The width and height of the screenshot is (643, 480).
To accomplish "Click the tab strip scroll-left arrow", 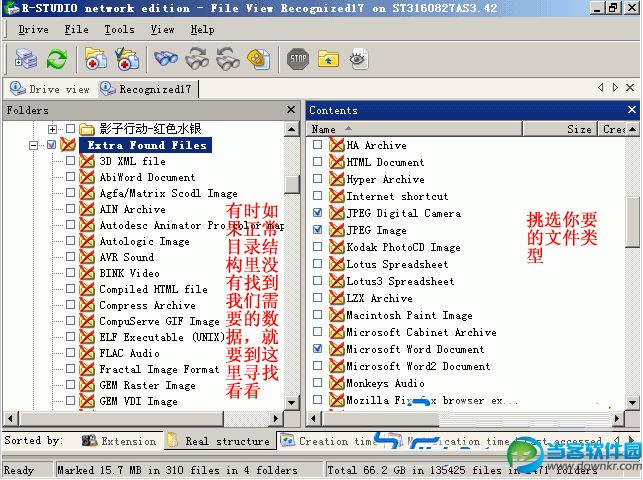I will coord(601,87).
